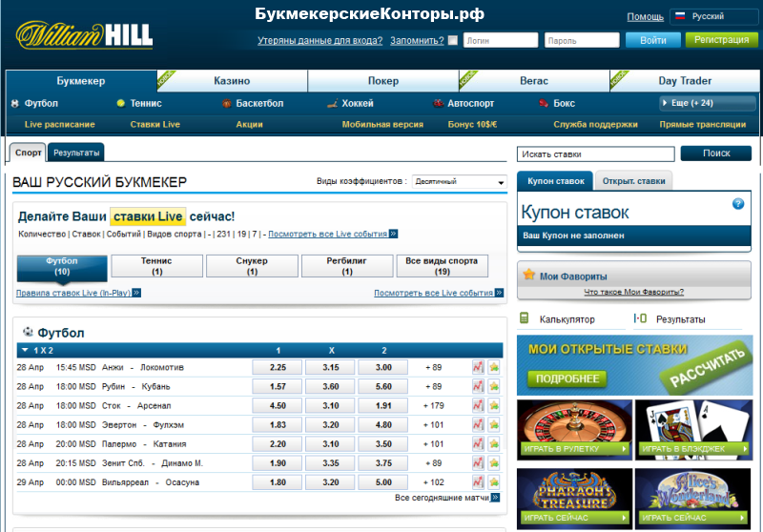
Task: Click the Войти login button
Action: click(652, 40)
